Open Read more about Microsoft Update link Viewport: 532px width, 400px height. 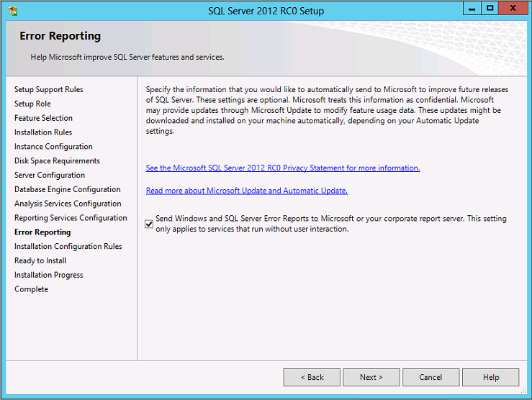coord(247,191)
